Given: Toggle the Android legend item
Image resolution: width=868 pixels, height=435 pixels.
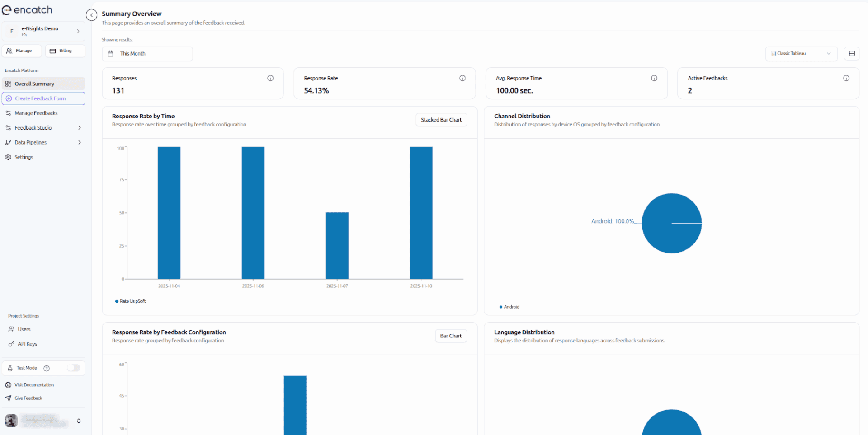Looking at the screenshot, I should click(509, 307).
